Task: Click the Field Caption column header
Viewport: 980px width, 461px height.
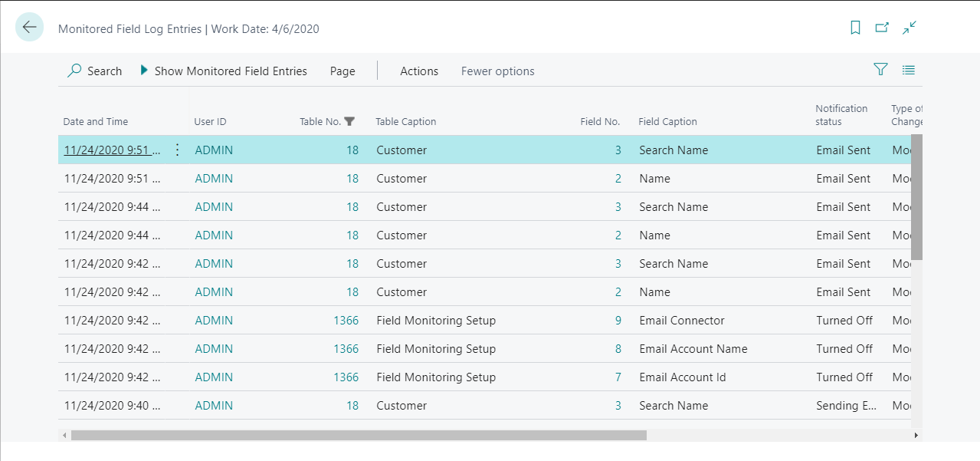Action: 667,121
